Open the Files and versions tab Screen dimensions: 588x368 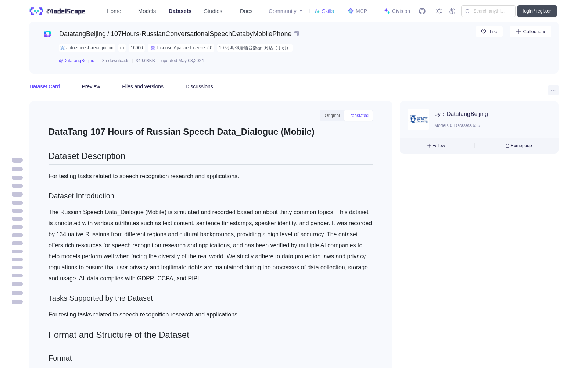click(x=143, y=86)
